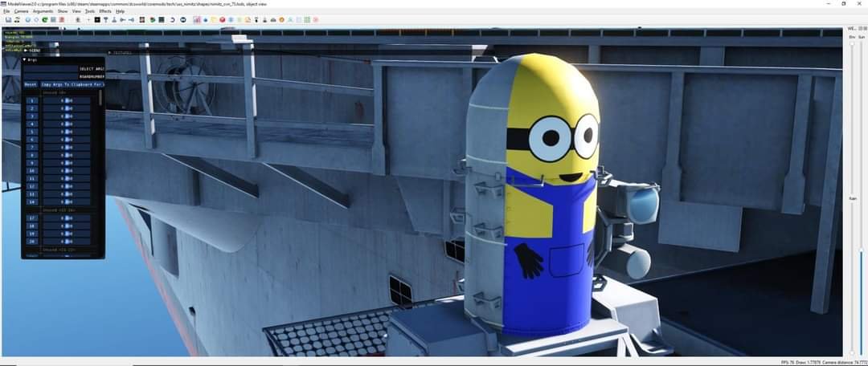
Task: Click the save floppy disk toolbar icon
Action: (x=8, y=20)
